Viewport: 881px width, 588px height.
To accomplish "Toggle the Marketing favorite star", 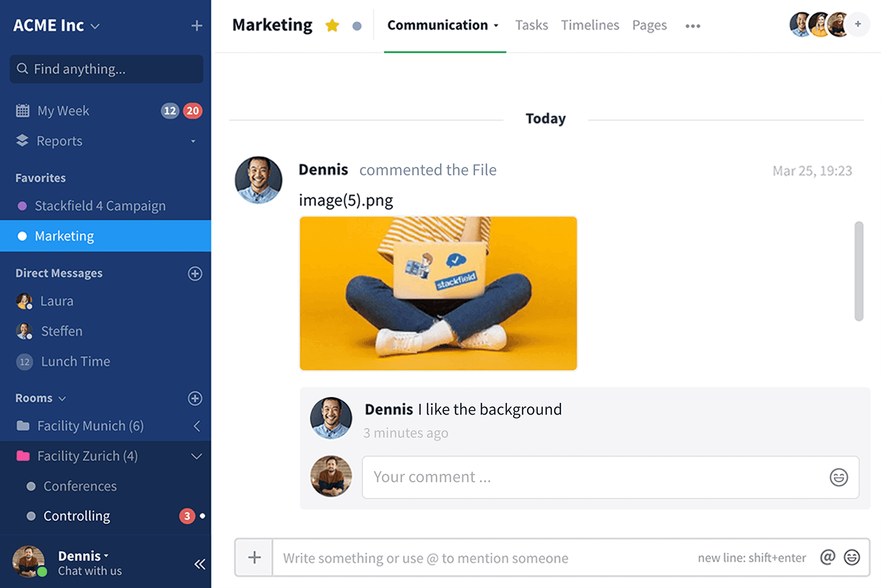I will tap(332, 26).
